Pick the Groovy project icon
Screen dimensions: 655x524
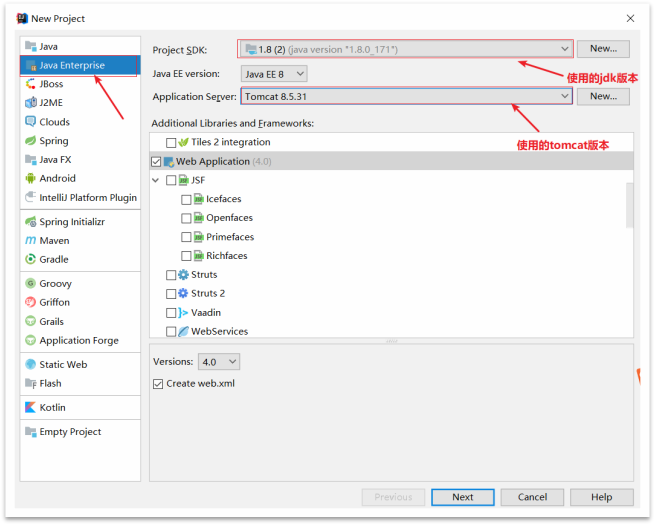pos(30,283)
